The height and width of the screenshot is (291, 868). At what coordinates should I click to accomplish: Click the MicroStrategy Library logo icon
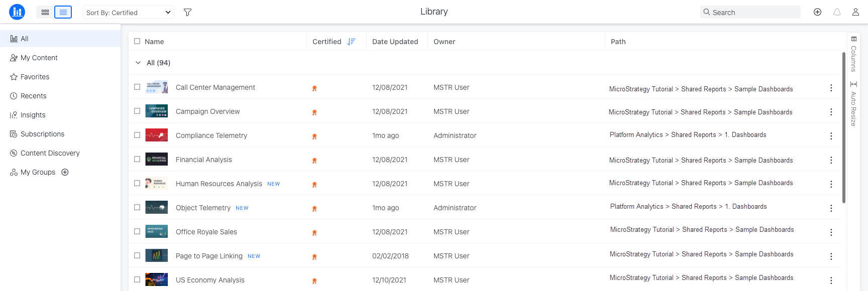tap(17, 12)
